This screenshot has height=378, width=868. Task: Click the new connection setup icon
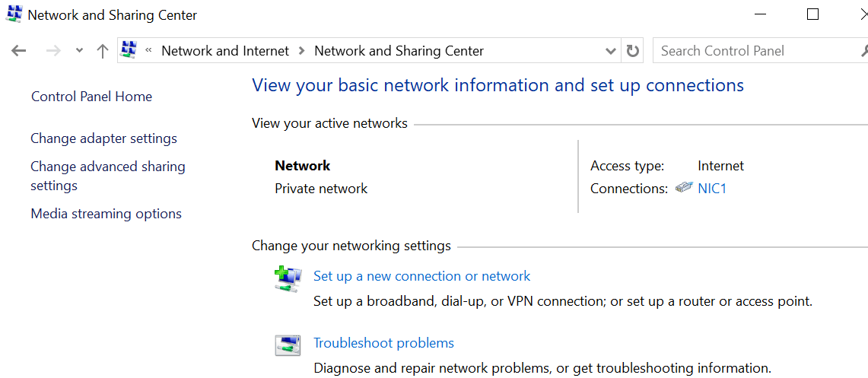click(x=288, y=279)
